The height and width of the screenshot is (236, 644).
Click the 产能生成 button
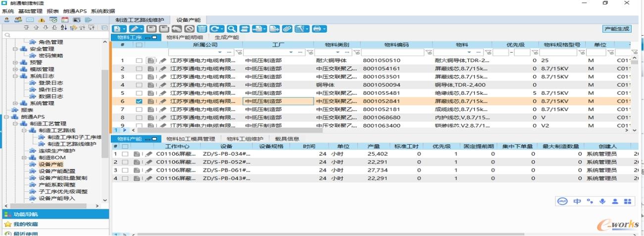617,29
